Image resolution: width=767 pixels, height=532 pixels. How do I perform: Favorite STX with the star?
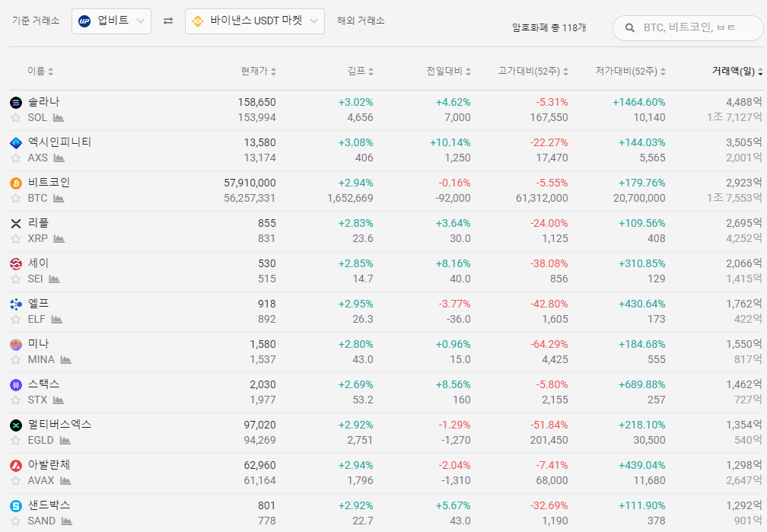(x=16, y=400)
